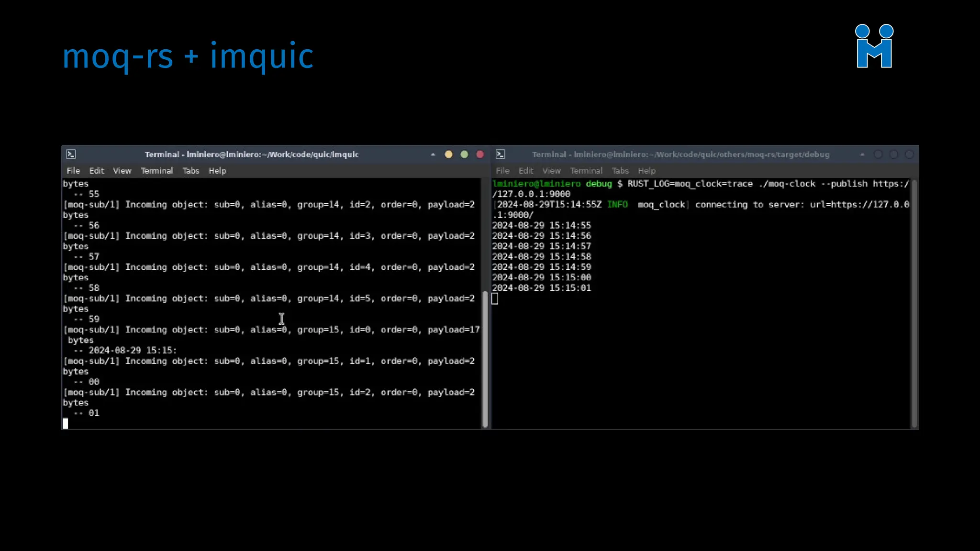Click the 'group=15, id=0' incoming object line
This screenshot has height=551, width=980.
tap(271, 330)
